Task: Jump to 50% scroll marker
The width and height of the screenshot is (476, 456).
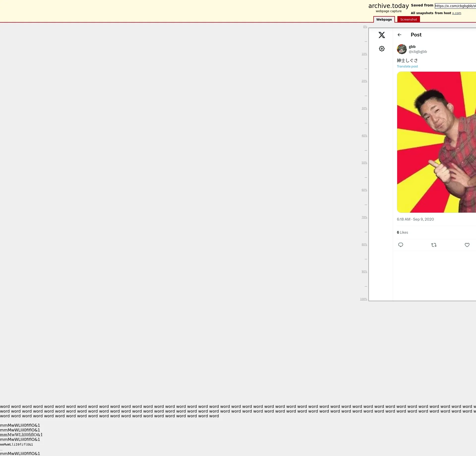Action: point(364,163)
